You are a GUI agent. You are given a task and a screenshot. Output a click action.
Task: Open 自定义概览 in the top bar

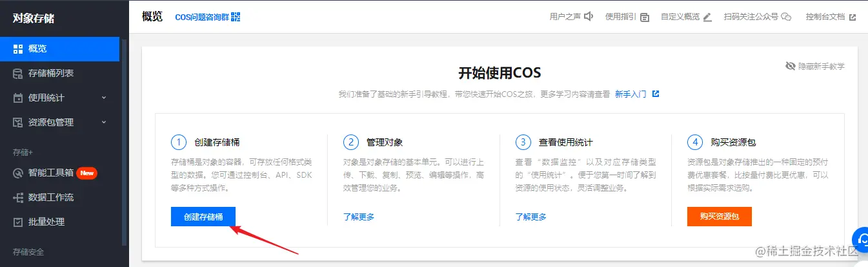click(680, 17)
